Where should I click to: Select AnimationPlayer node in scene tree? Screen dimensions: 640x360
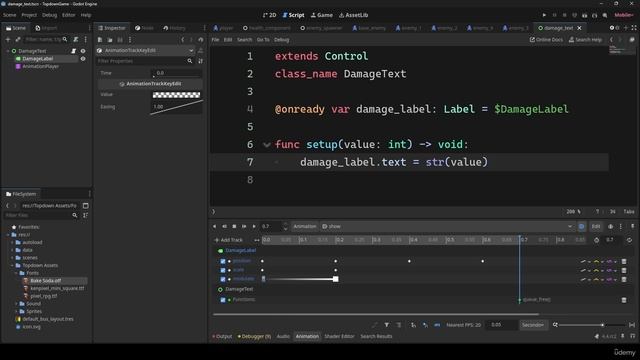click(x=40, y=66)
